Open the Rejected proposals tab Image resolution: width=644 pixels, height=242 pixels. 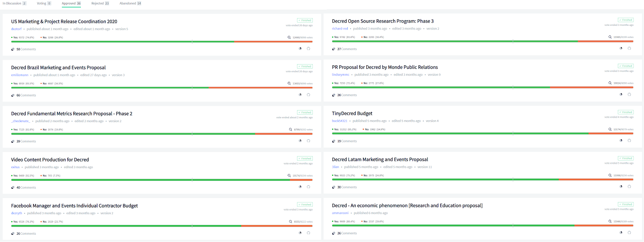click(100, 3)
